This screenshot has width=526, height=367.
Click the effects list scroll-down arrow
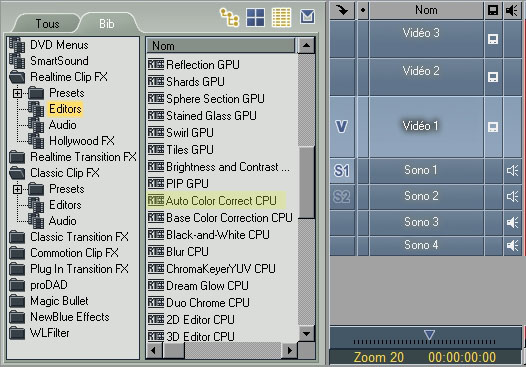click(x=306, y=333)
